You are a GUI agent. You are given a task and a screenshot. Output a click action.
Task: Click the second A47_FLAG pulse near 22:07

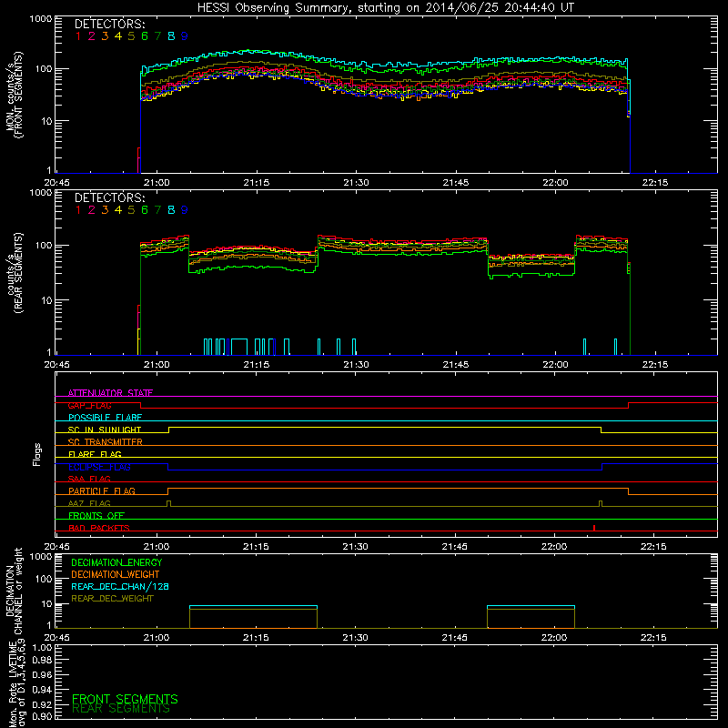[x=601, y=504]
